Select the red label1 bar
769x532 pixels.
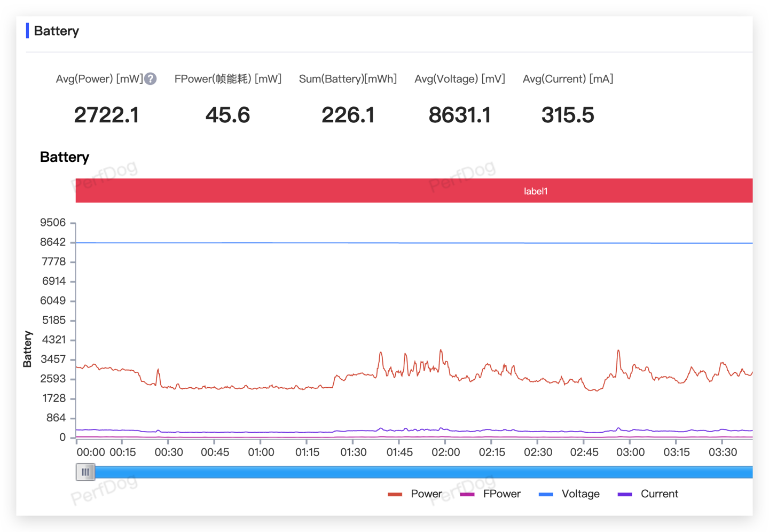tap(414, 191)
